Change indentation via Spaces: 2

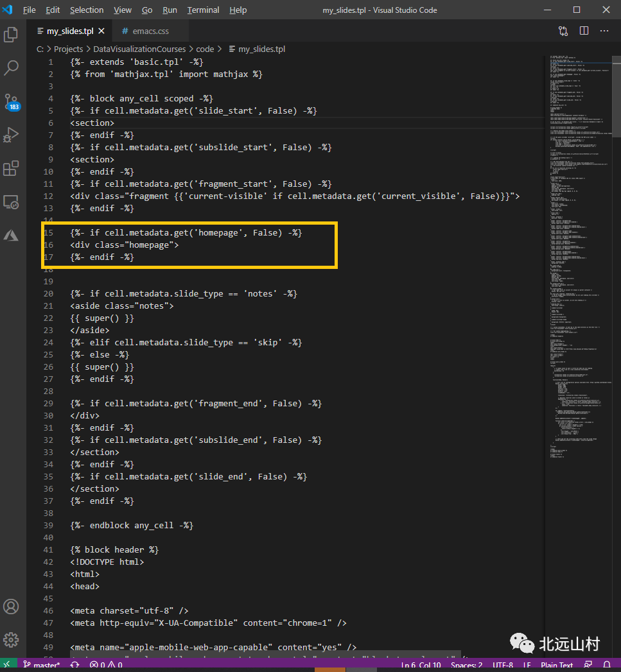pos(467,665)
